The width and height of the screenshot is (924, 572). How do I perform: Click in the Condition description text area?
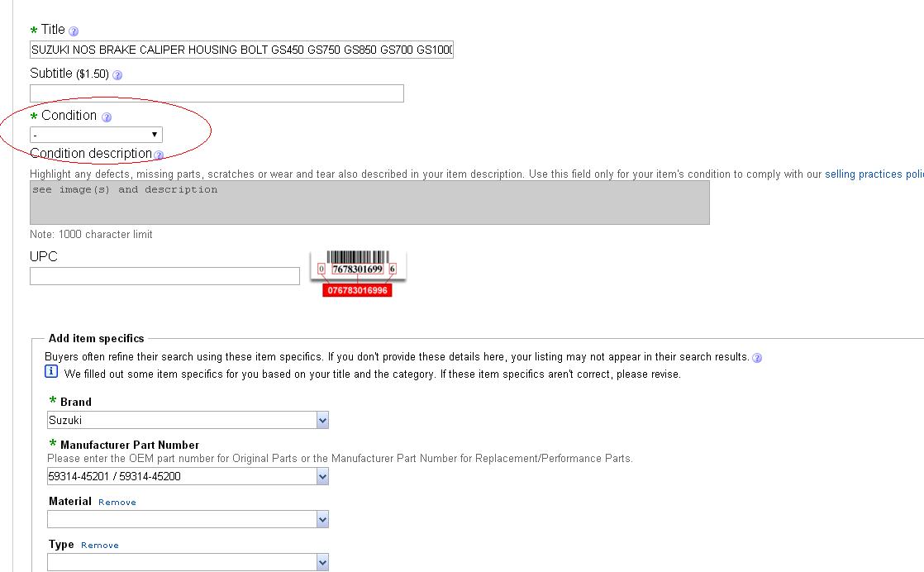coord(369,203)
